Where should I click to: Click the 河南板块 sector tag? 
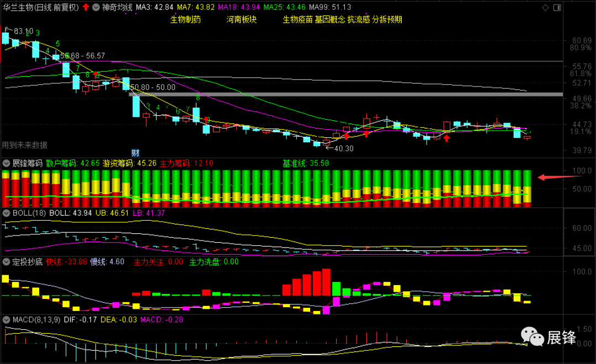242,20
